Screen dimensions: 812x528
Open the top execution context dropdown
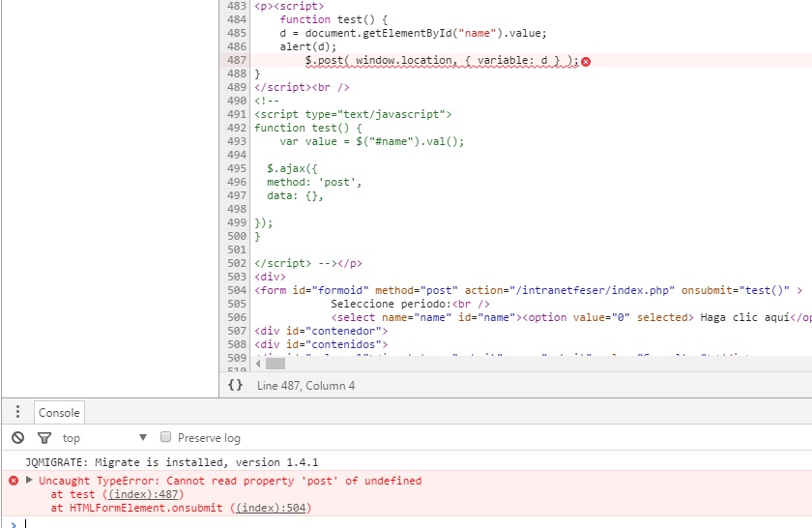105,438
